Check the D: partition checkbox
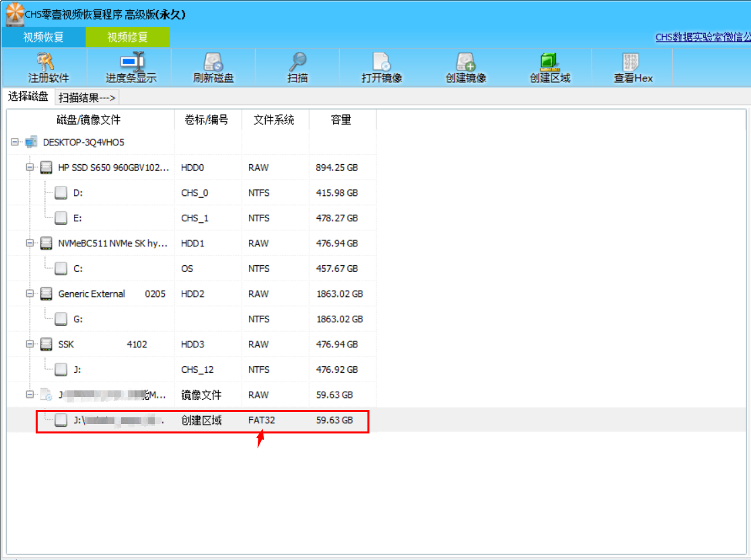The image size is (751, 560). click(x=61, y=193)
